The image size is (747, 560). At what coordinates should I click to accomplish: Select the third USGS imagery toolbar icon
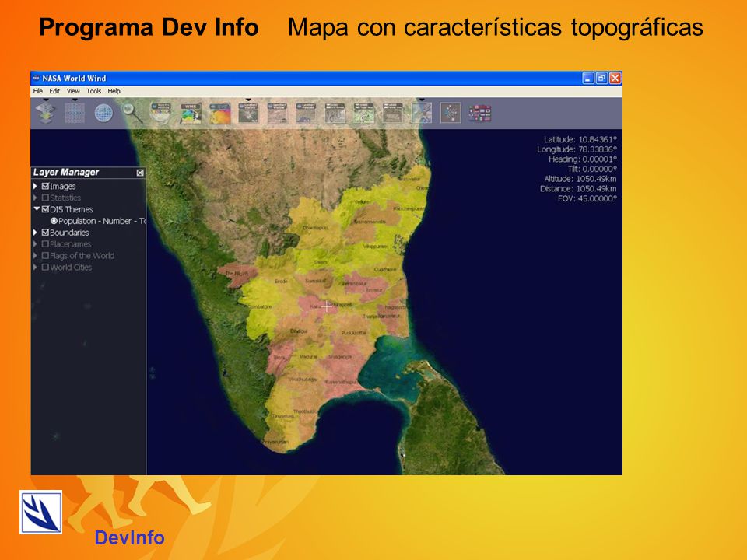pyautogui.click(x=393, y=113)
